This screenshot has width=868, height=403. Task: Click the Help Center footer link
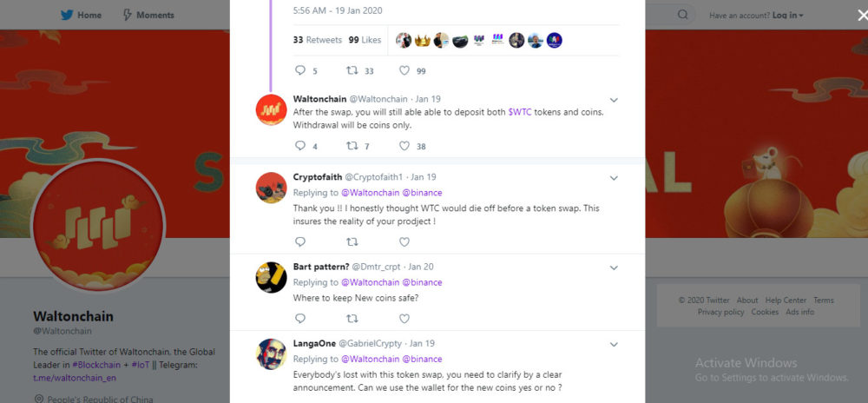pos(786,301)
